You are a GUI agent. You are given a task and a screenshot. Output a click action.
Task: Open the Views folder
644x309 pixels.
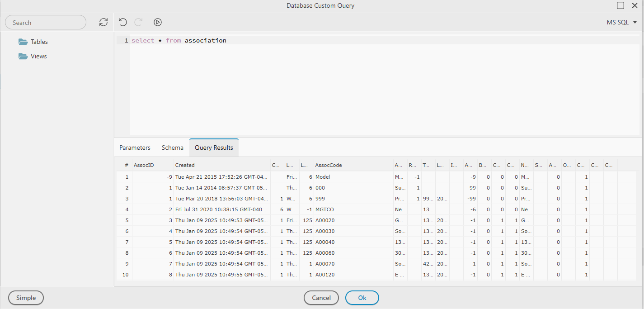coord(33,56)
